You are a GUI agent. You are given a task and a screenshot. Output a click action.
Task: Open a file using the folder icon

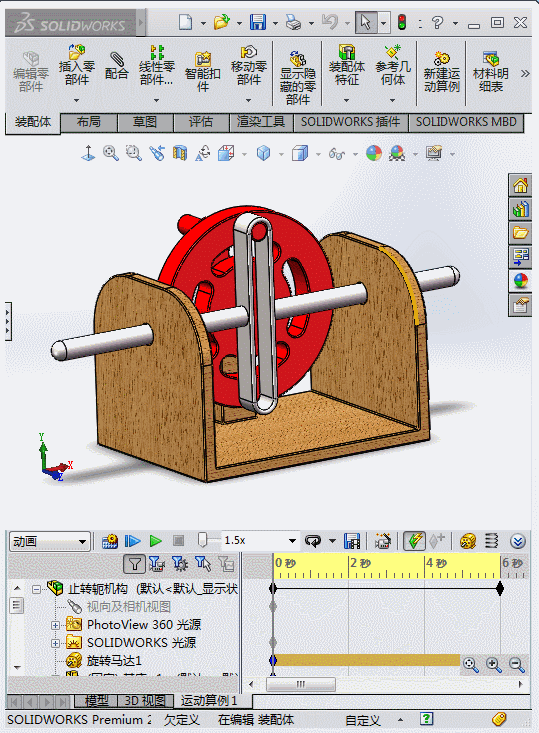(222, 22)
